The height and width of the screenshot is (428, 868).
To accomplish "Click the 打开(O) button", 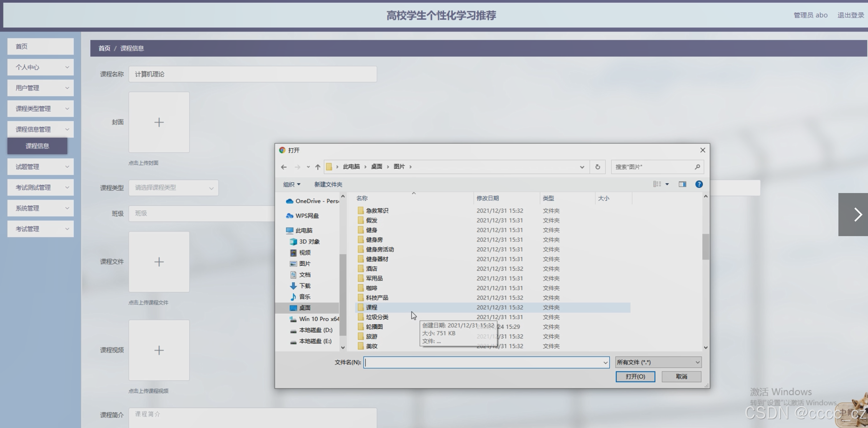I will click(635, 376).
